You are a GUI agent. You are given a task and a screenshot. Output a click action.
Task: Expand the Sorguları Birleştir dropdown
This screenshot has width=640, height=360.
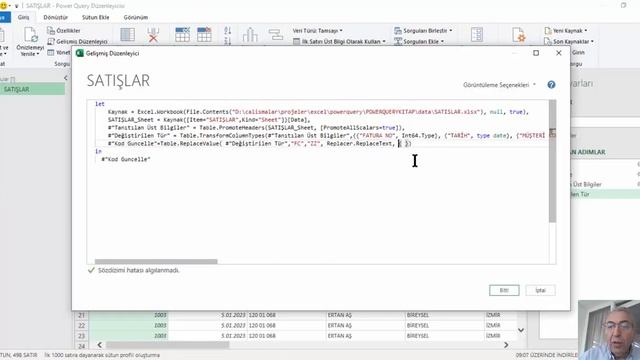pos(423,31)
